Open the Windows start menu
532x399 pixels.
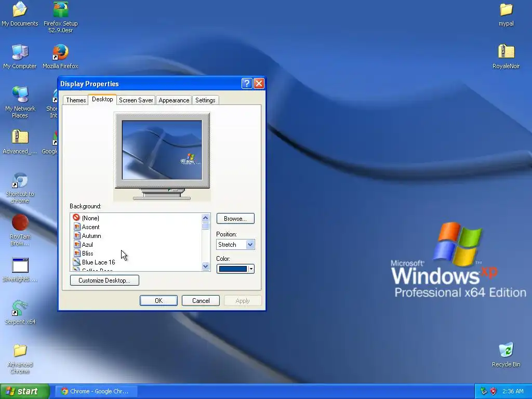point(25,391)
